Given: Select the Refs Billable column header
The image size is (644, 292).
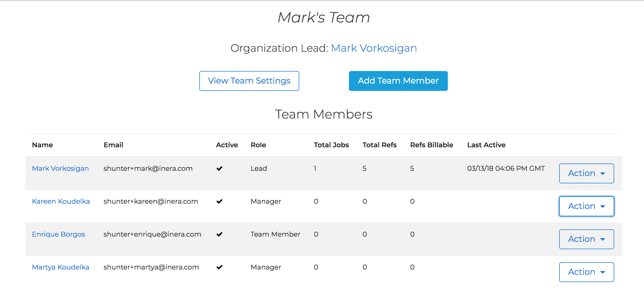Looking at the screenshot, I should 432,145.
